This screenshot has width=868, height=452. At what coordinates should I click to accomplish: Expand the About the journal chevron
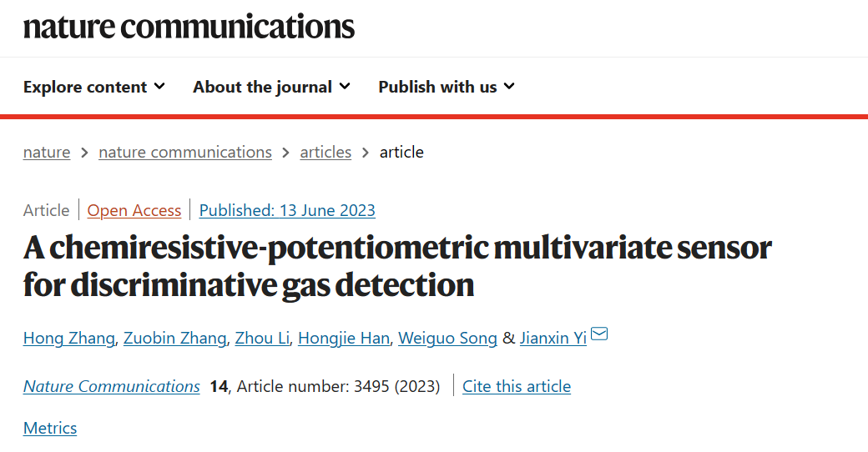click(345, 86)
